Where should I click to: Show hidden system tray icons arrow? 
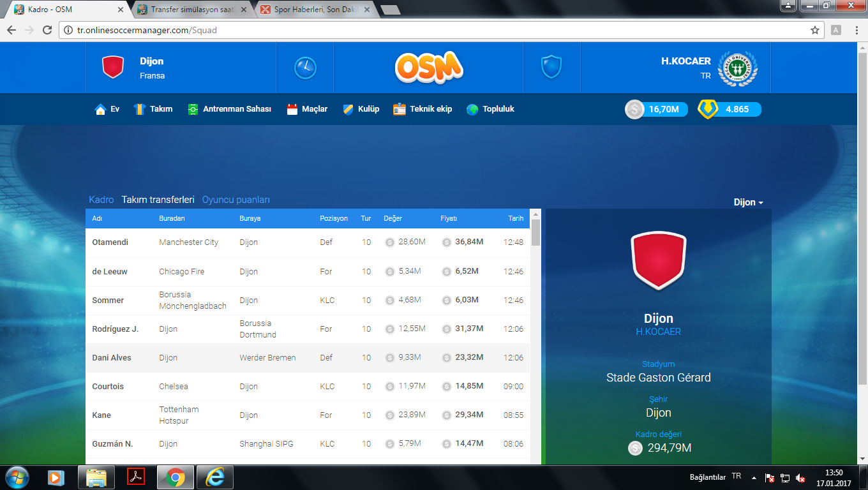point(754,477)
